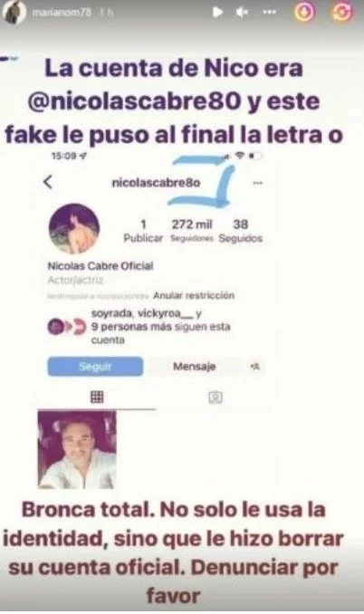
Task: Open marianom78's profile avatar
Action: 14,12
